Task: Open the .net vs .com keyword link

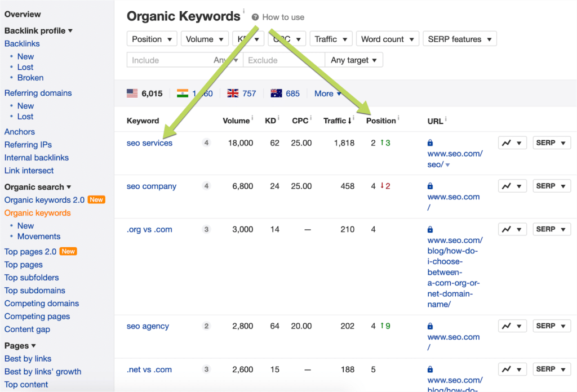Action: pyautogui.click(x=149, y=369)
